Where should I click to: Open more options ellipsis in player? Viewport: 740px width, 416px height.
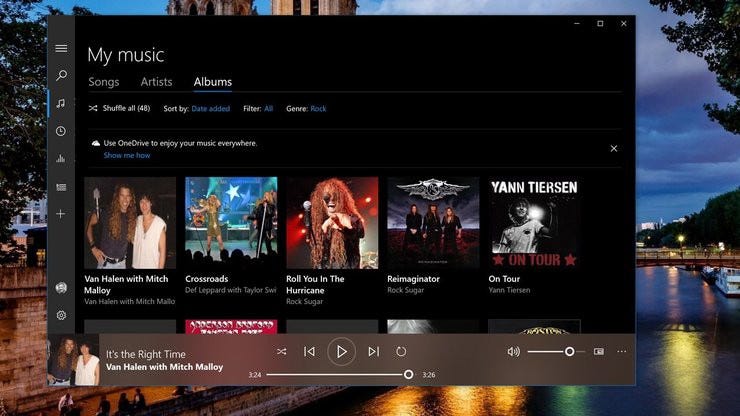pyautogui.click(x=622, y=351)
